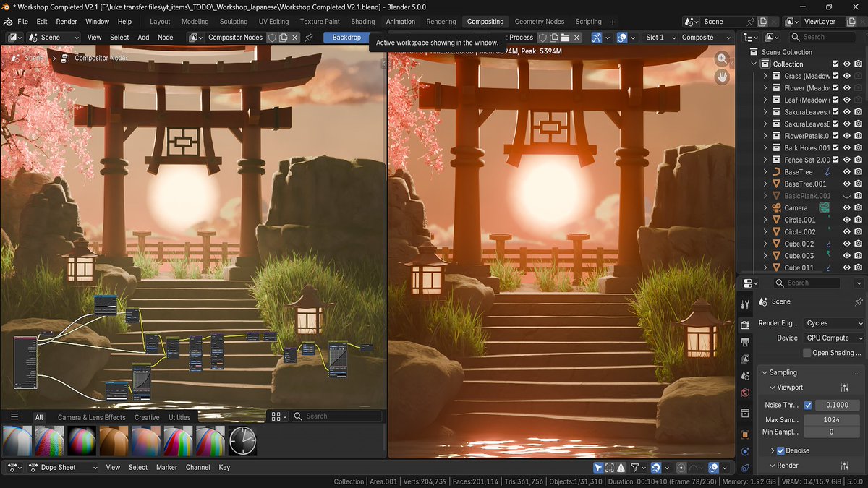Open the Marker menu in Dope Sheet
868x488 pixels.
coord(166,467)
